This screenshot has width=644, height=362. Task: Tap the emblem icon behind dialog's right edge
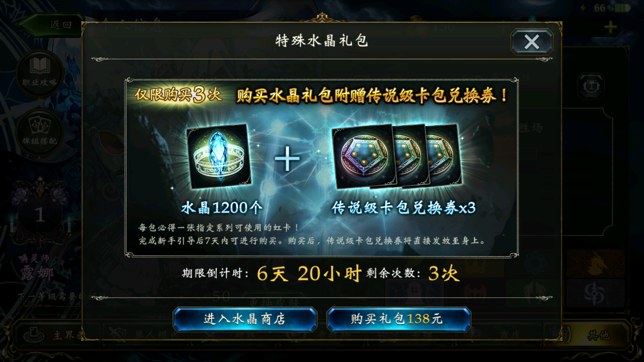591,86
